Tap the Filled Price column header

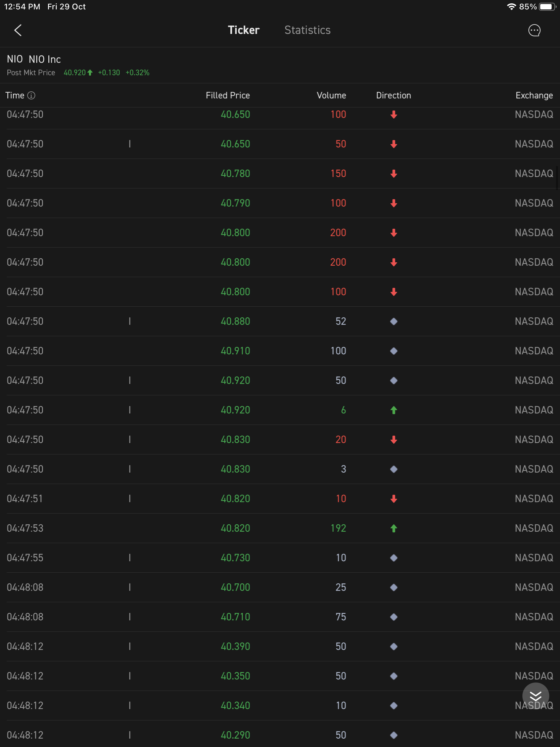[228, 96]
